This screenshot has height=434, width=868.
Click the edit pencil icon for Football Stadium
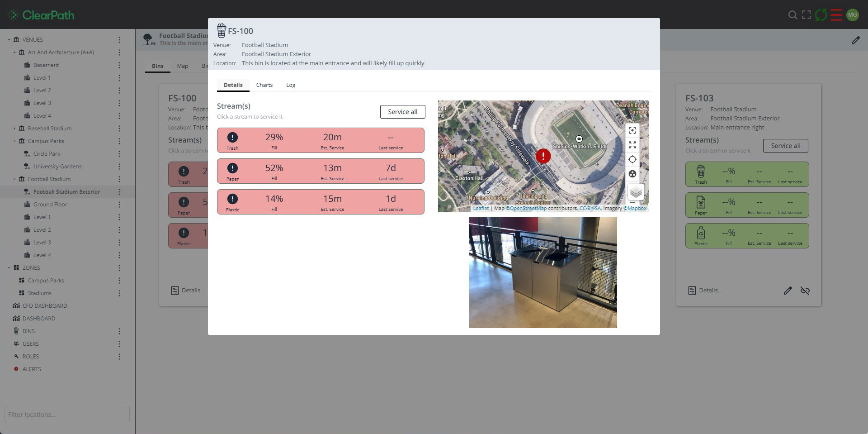(x=855, y=40)
